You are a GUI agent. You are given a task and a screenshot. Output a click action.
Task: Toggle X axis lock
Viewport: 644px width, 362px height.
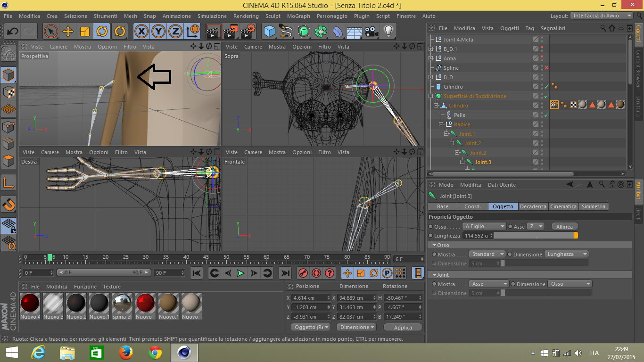click(x=141, y=32)
